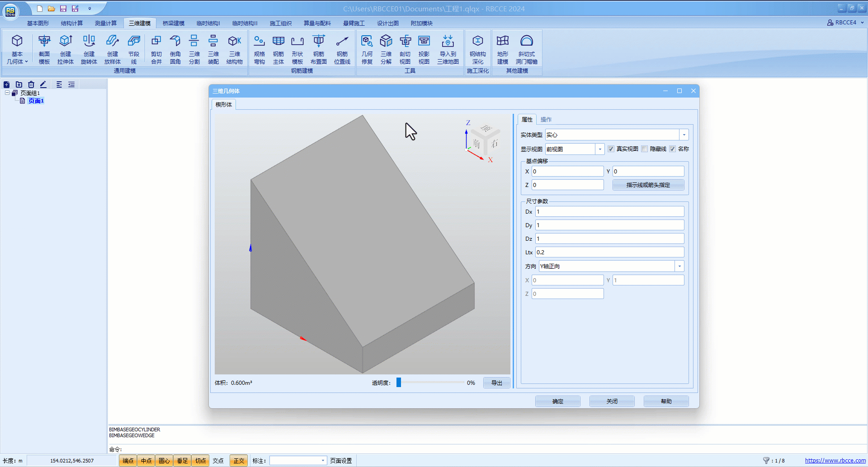Open the 实体类型 dropdown

point(684,135)
